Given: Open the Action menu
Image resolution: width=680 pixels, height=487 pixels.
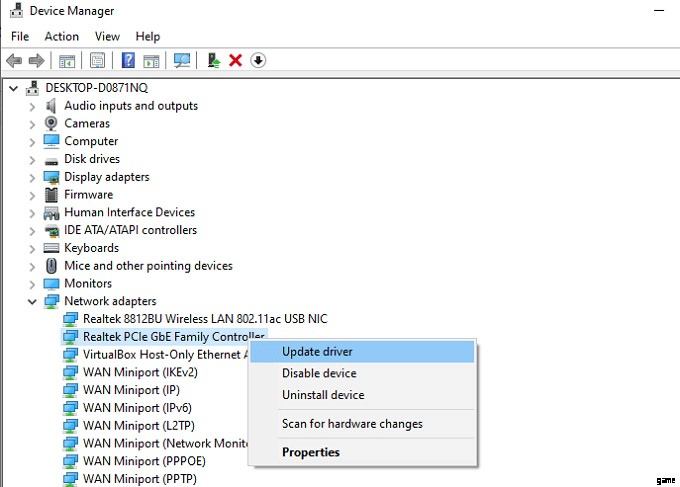Looking at the screenshot, I should pos(61,37).
